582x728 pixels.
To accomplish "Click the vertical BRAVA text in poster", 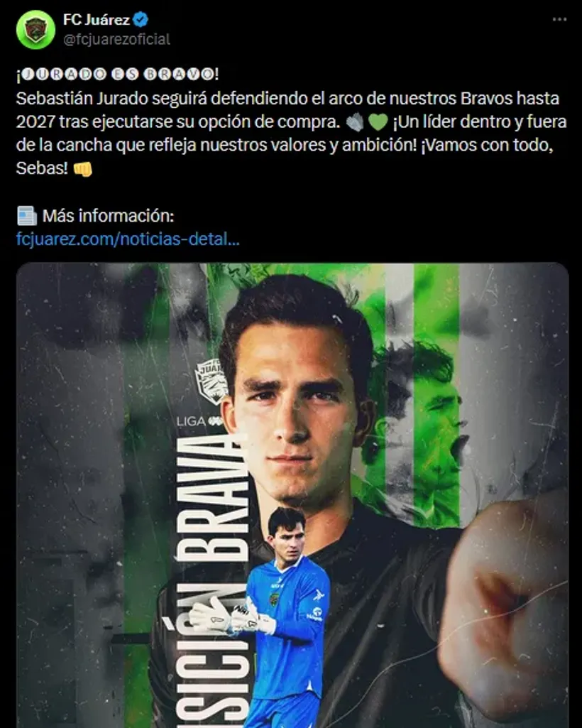I will (x=212, y=498).
